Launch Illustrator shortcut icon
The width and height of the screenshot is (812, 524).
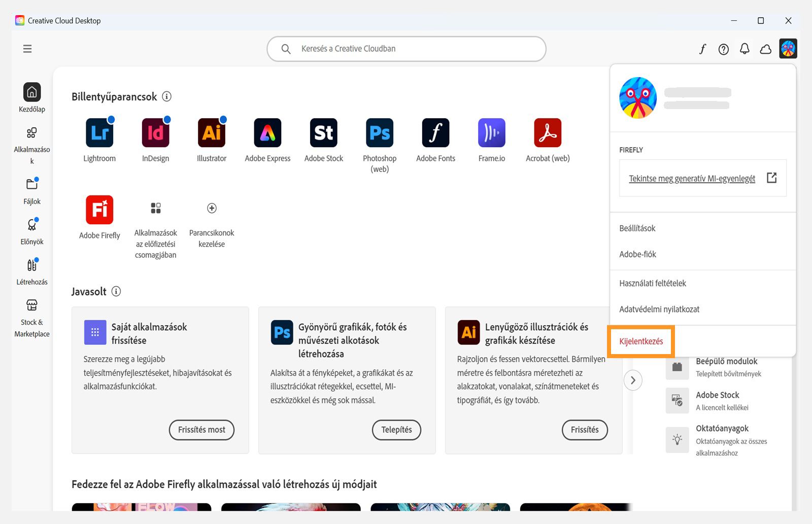(212, 133)
